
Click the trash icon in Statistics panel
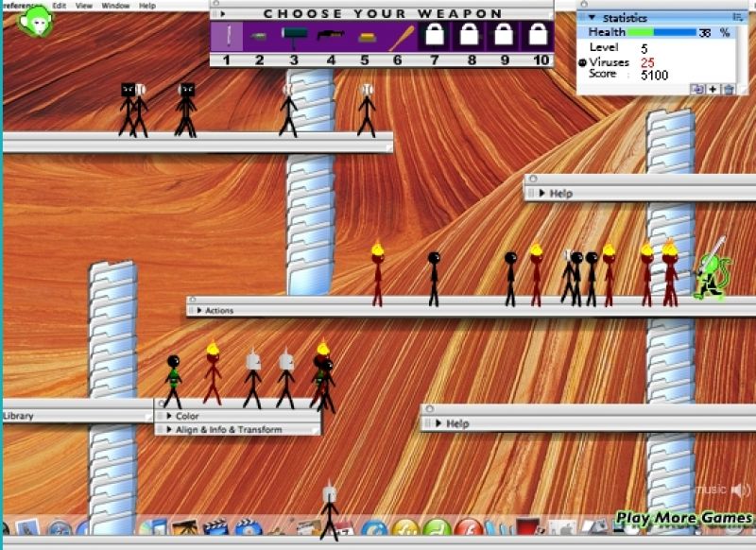[729, 89]
